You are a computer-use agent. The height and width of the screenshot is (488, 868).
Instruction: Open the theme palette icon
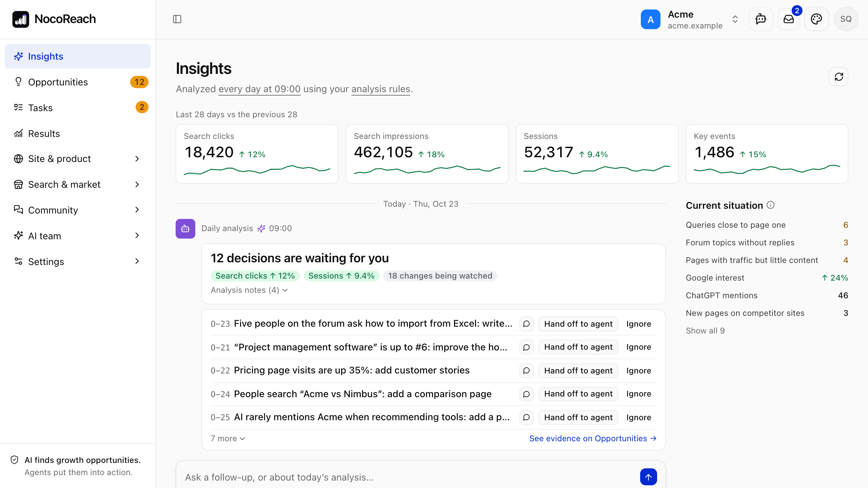coord(816,19)
